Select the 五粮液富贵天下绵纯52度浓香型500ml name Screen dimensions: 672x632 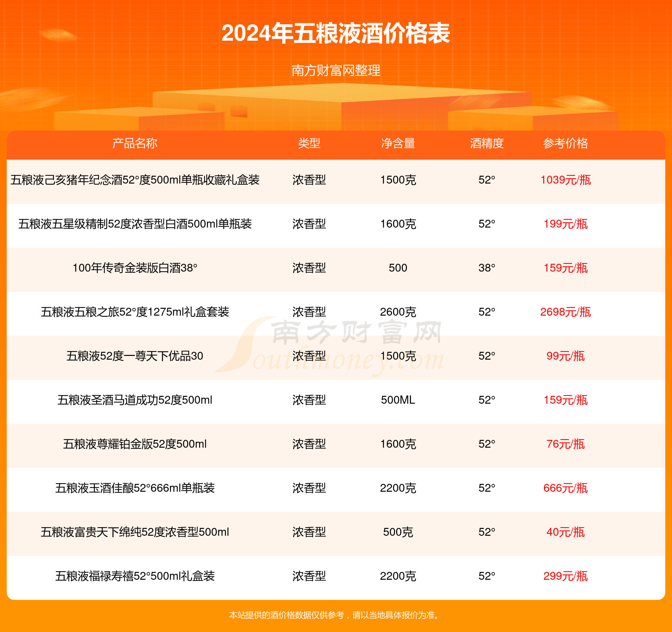pyautogui.click(x=135, y=532)
